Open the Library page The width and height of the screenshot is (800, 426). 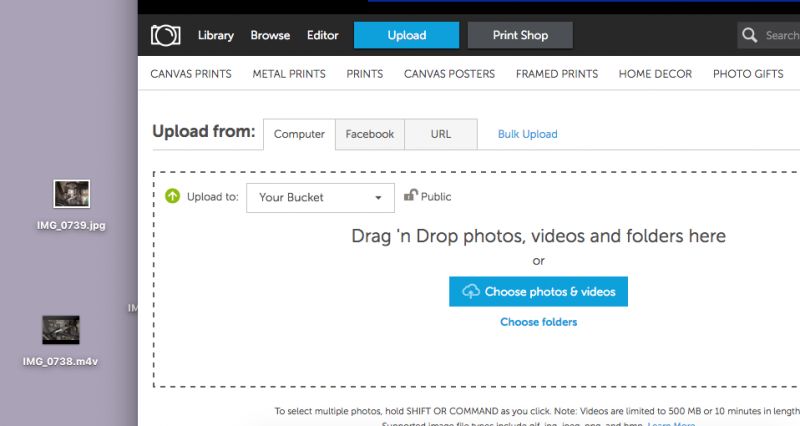pos(216,35)
